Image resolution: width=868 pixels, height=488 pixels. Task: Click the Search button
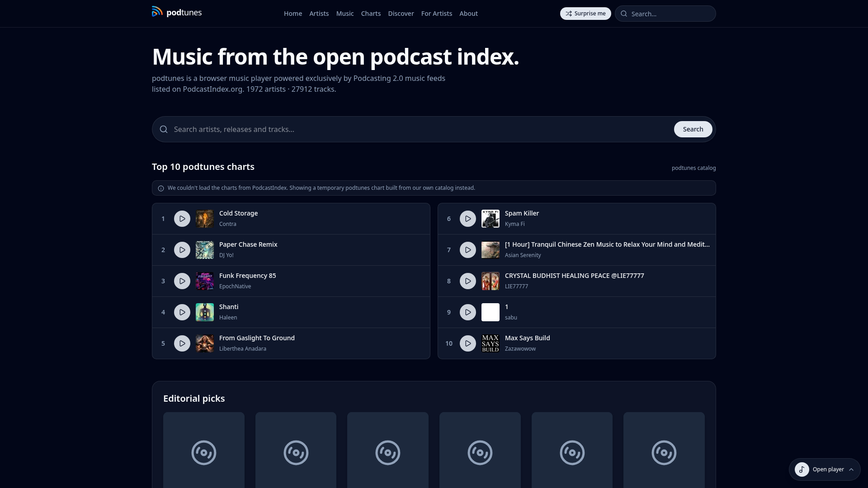(693, 129)
